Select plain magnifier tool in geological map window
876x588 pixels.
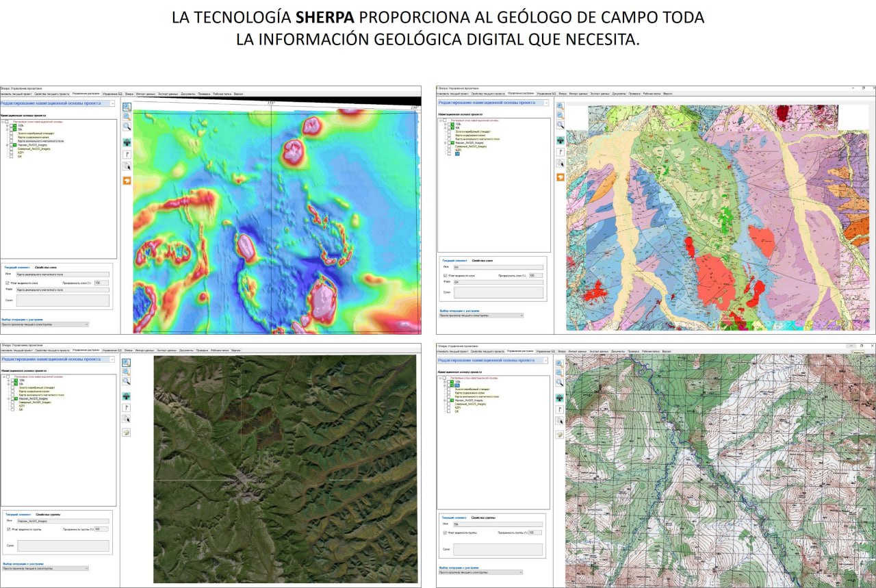560,125
